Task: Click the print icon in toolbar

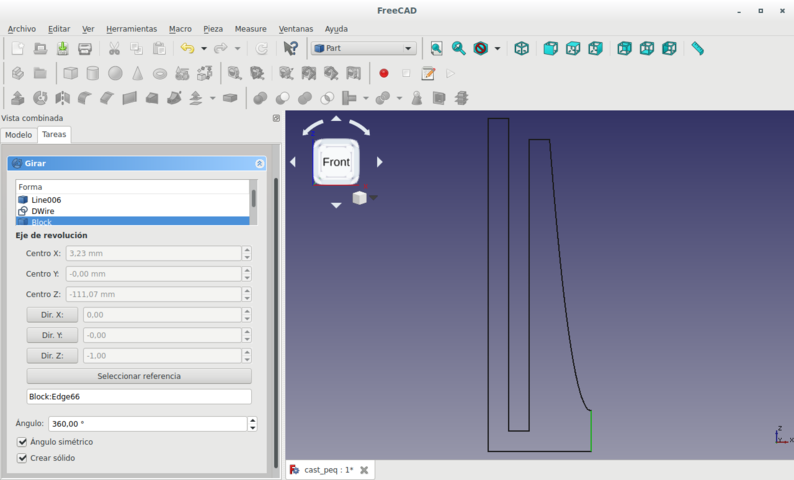Action: 85,48
